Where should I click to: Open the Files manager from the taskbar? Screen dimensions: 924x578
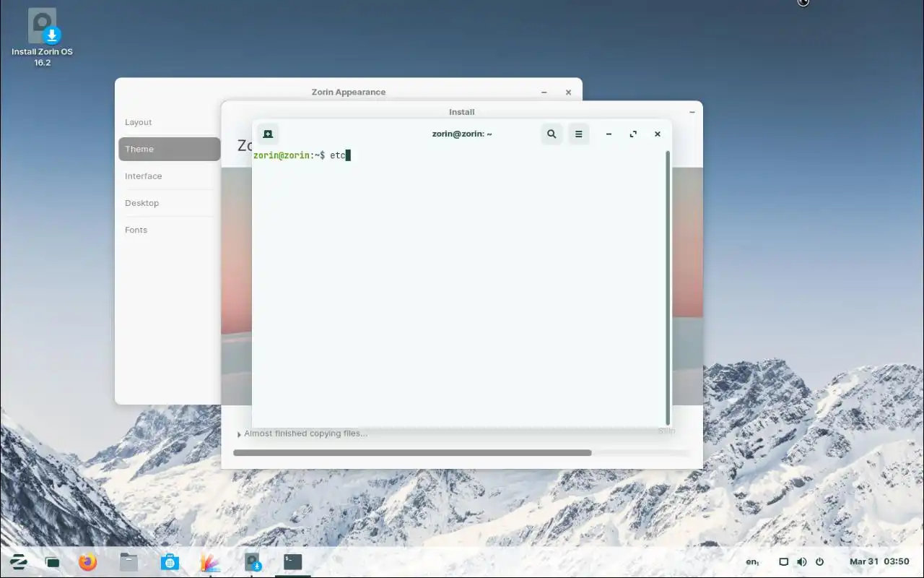pyautogui.click(x=128, y=561)
